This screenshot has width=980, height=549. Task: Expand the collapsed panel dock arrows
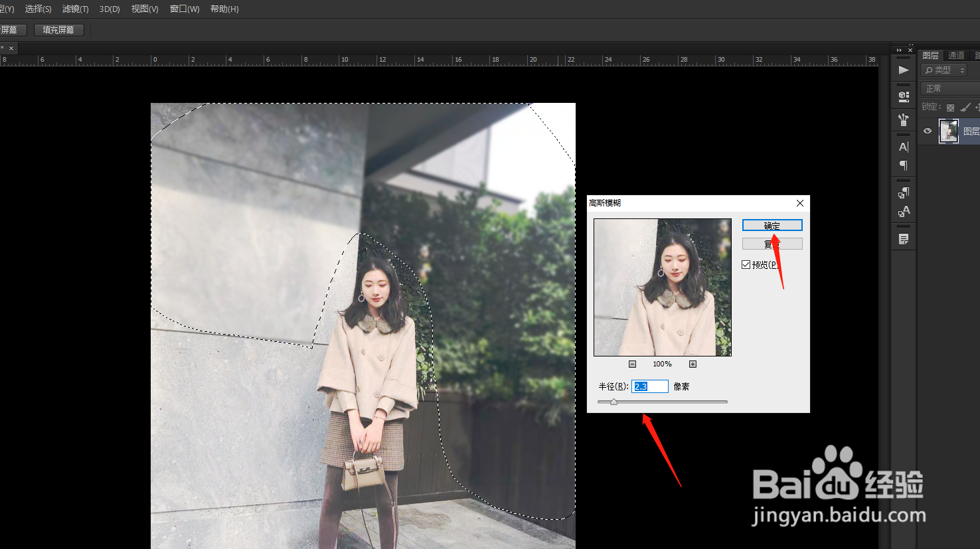tap(899, 50)
